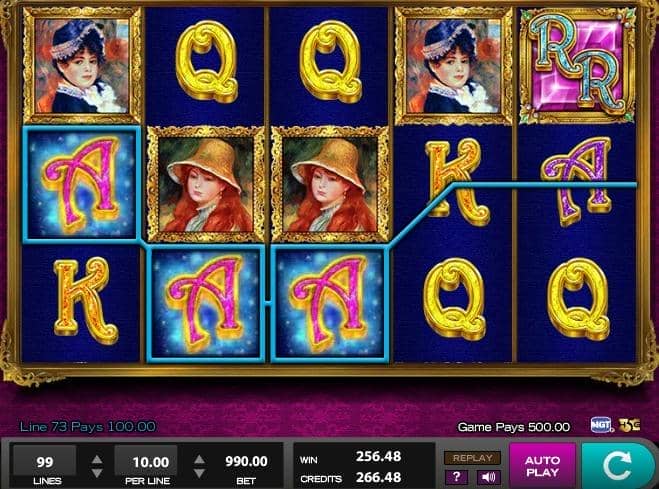Open the help question mark icon
This screenshot has width=659, height=489.
click(x=456, y=477)
